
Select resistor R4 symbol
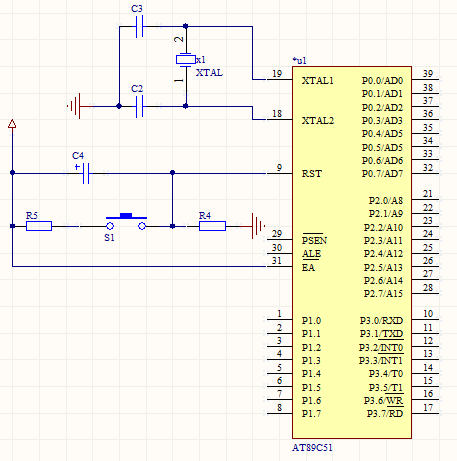click(x=212, y=226)
